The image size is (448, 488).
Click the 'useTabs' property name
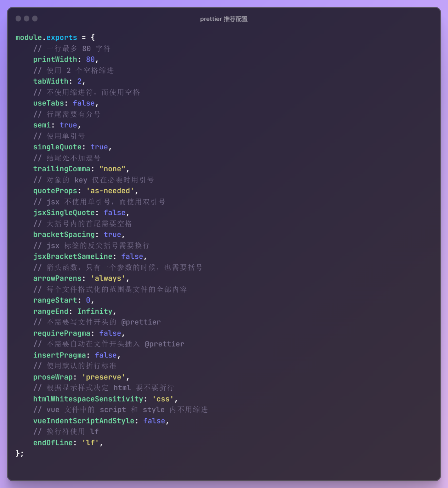49,103
